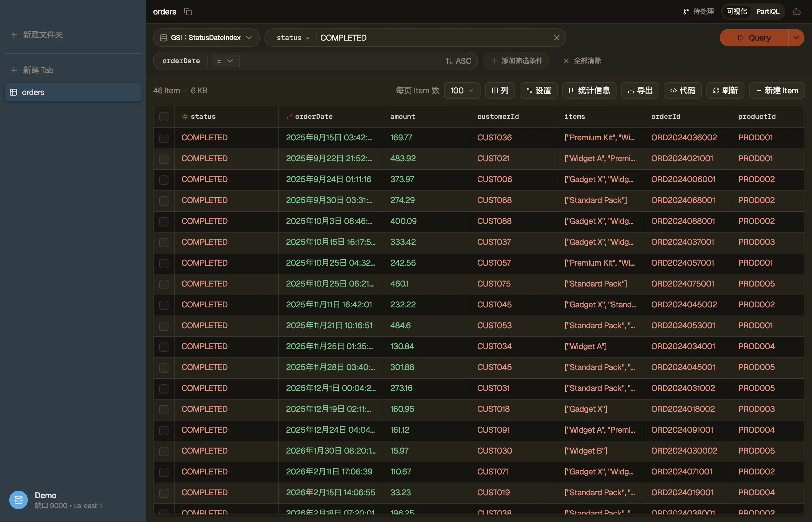Switch to the PartiQL tab
812x522 pixels.
tap(767, 12)
